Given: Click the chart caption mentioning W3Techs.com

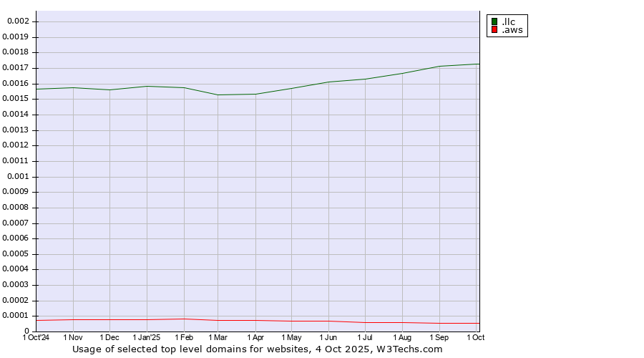Looking at the screenshot, I should coord(258,349).
